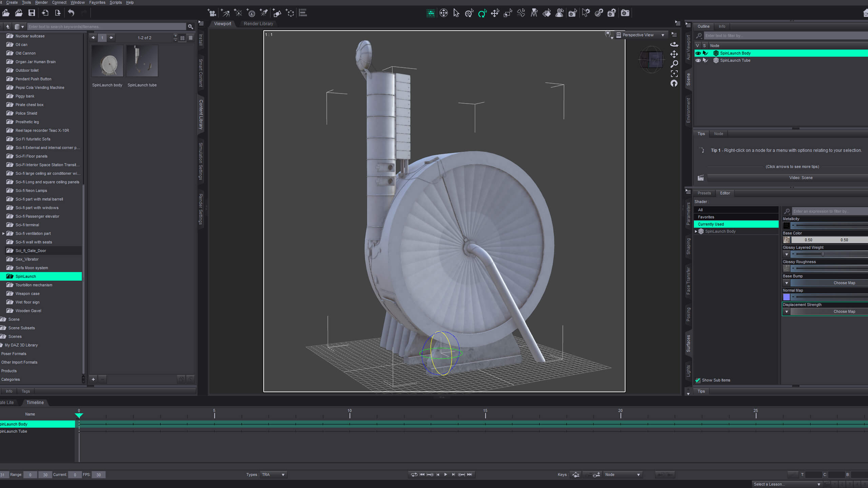Activate the Rotate tool
Viewport: 868px width, 488px height.
[482, 13]
